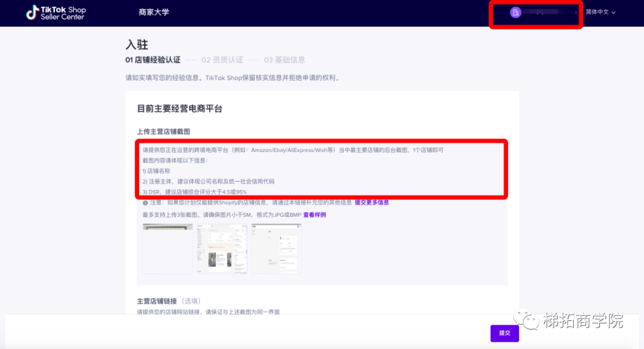Click the line starting 2) 注册主体
The image size is (644, 349).
pos(208,181)
